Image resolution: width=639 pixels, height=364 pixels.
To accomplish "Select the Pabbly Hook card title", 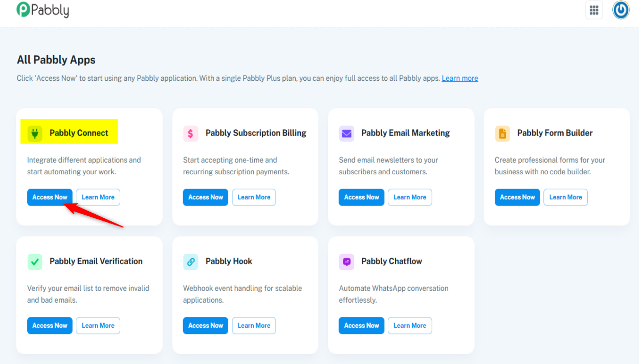I will tap(229, 261).
